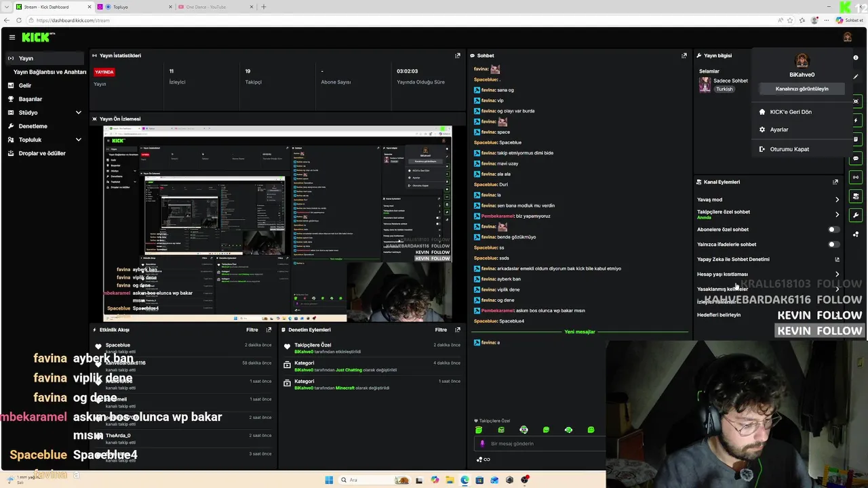
Task: Pop out the Yayın İstatistikleri panel
Action: (458, 56)
